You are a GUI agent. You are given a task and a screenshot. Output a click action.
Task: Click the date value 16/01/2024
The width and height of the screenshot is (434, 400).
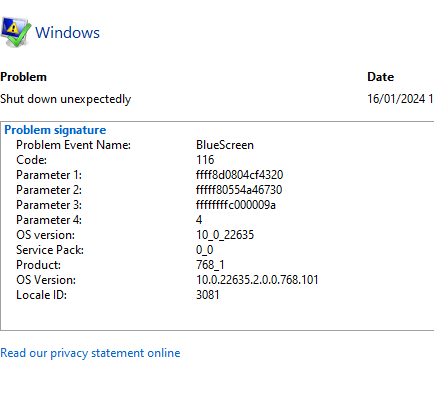click(x=396, y=99)
